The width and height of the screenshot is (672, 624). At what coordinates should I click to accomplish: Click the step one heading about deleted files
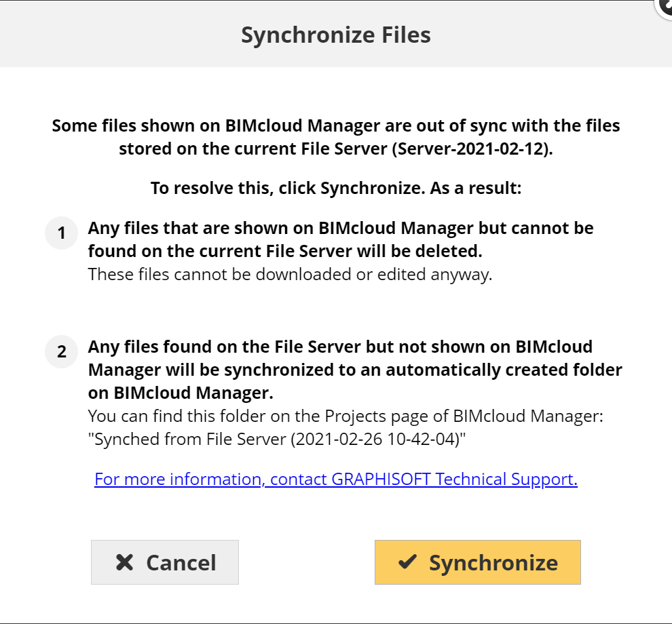pyautogui.click(x=339, y=239)
